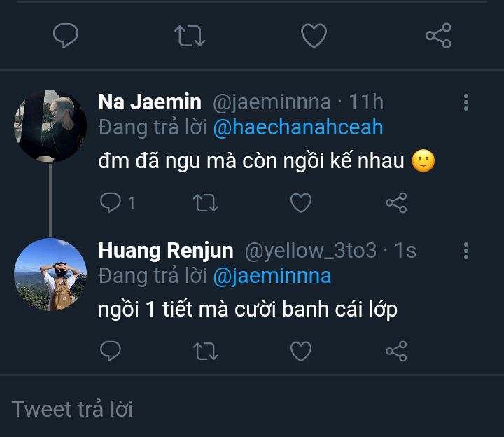View Huang Renjun's profile picture
Screen dimensions: 504x437
(50, 275)
